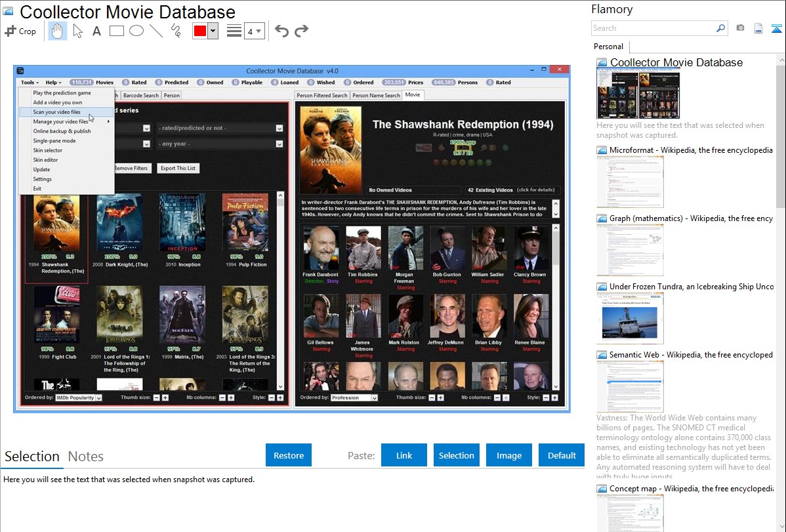Choose the arrow pointer selection tool
This screenshot has height=532, width=786.
(x=77, y=31)
